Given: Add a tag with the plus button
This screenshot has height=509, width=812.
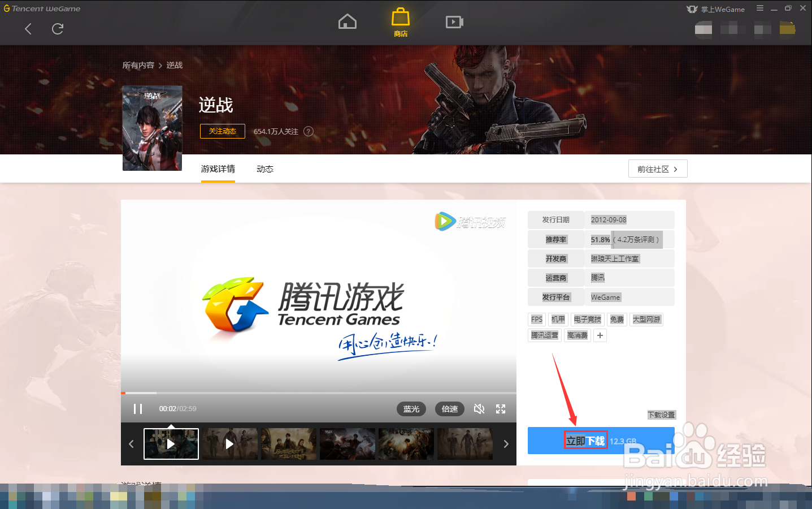Looking at the screenshot, I should point(600,335).
